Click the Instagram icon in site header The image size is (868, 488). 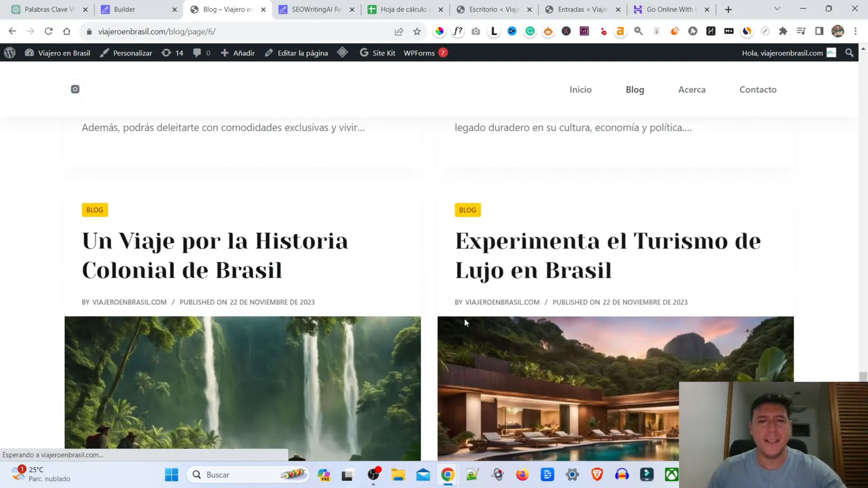[75, 89]
